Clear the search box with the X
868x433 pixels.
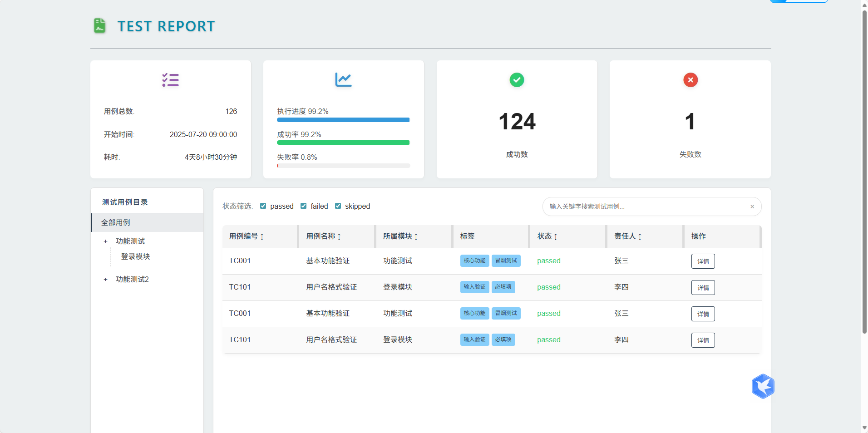(x=752, y=207)
